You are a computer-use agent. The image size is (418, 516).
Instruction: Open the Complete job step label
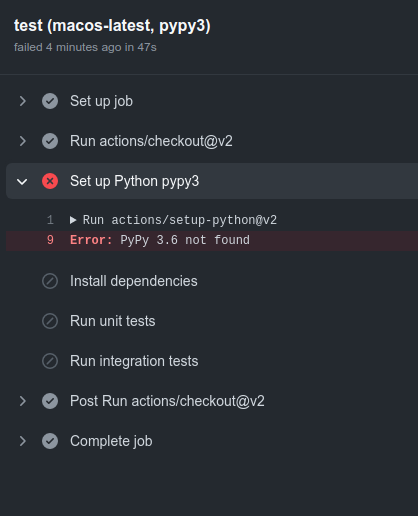tap(111, 441)
